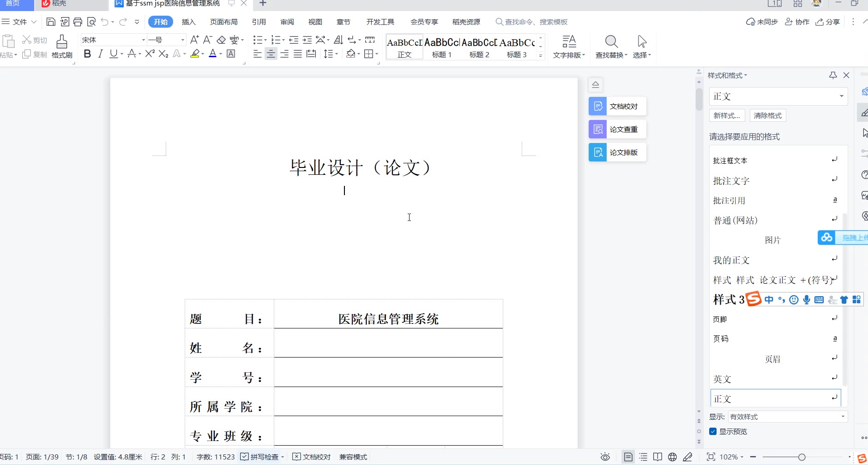
Task: Click the Sort icon in the paragraph group
Action: point(338,40)
